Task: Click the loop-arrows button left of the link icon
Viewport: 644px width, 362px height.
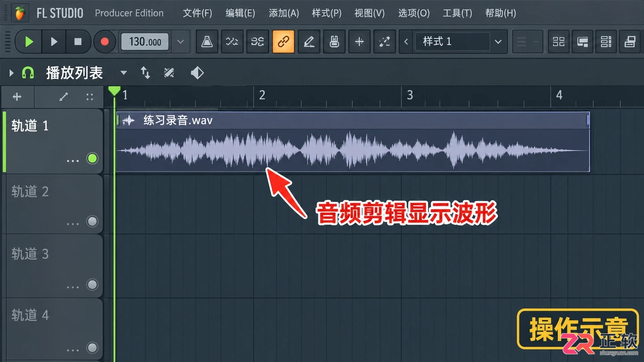Action: (x=258, y=42)
